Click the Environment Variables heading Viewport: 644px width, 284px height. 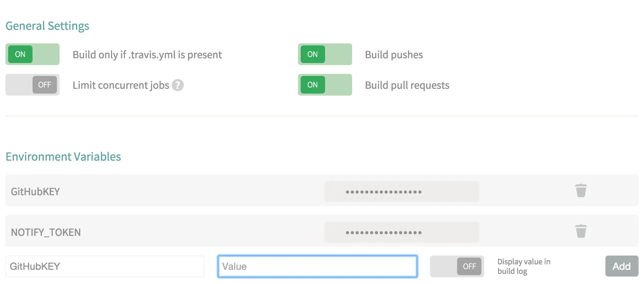click(63, 157)
